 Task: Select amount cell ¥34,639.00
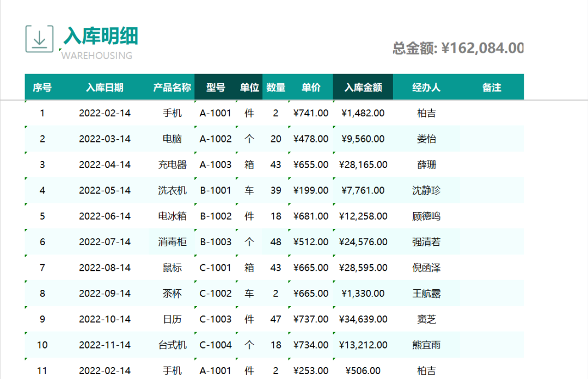[363, 319]
